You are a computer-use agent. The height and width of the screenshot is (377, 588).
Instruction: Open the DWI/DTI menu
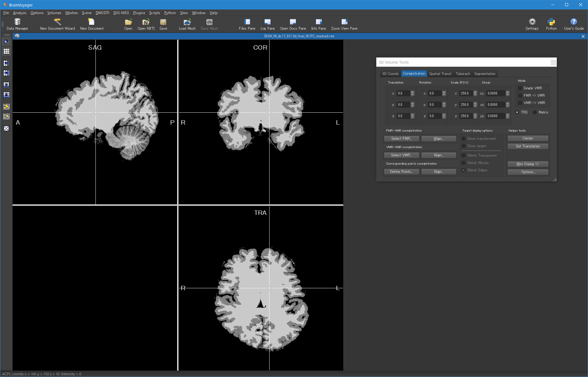point(102,13)
